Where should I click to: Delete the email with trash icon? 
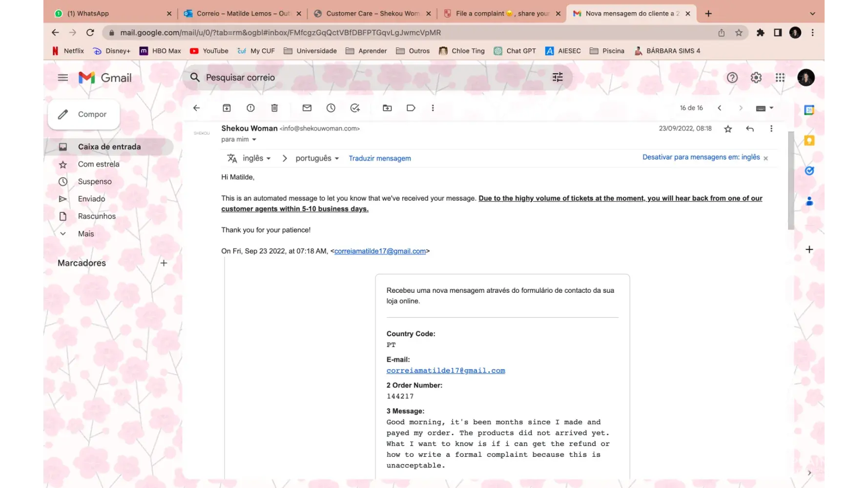point(274,108)
